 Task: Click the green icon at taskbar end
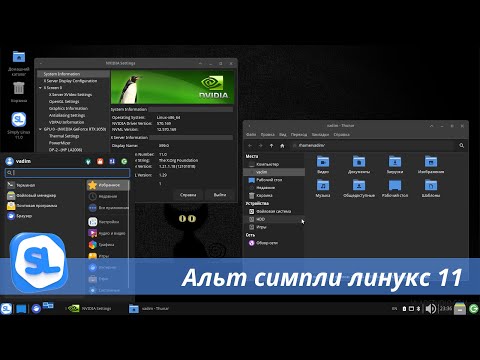(474, 309)
